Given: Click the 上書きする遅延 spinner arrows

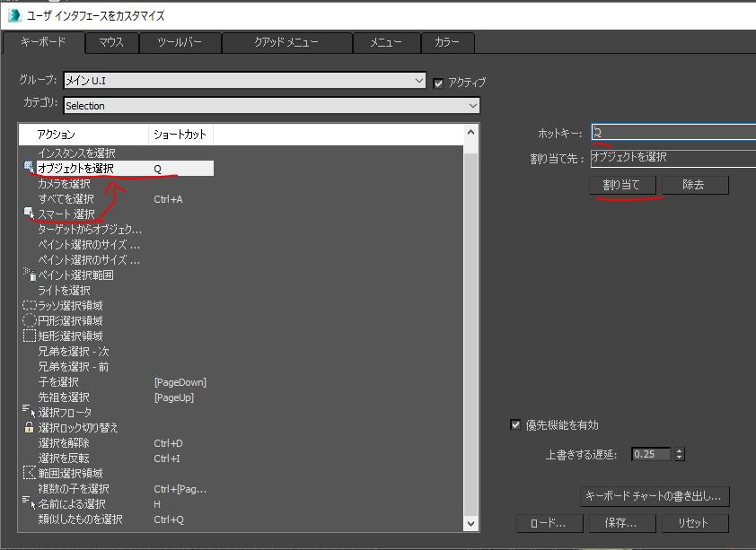Looking at the screenshot, I should coord(680,454).
